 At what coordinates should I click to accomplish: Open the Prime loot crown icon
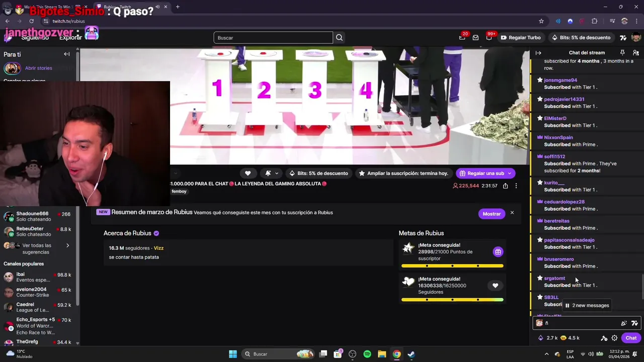tap(462, 38)
